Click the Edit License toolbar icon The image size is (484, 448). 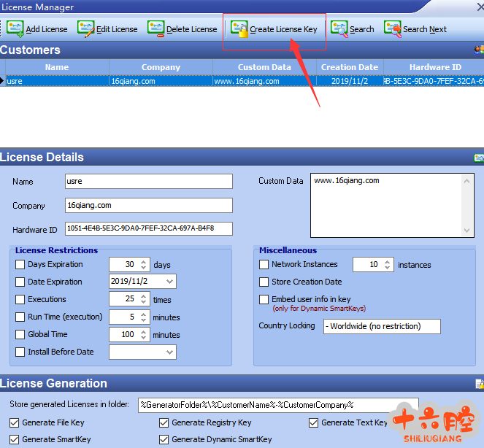coord(85,29)
